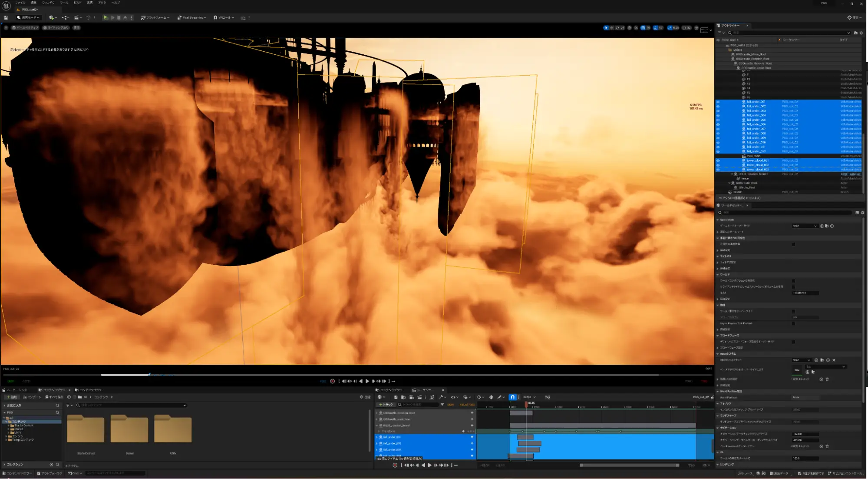This screenshot has height=479, width=868.
Task: Open the Window menu in the menu bar
Action: 48,3
